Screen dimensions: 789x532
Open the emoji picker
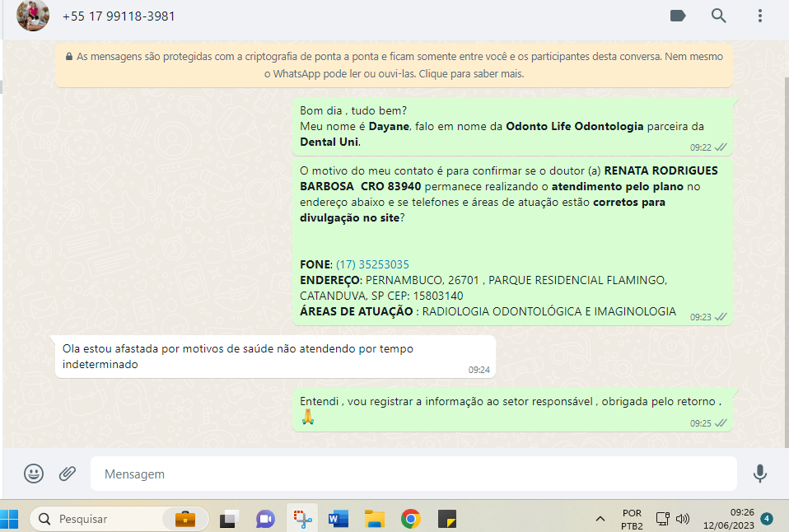34,474
